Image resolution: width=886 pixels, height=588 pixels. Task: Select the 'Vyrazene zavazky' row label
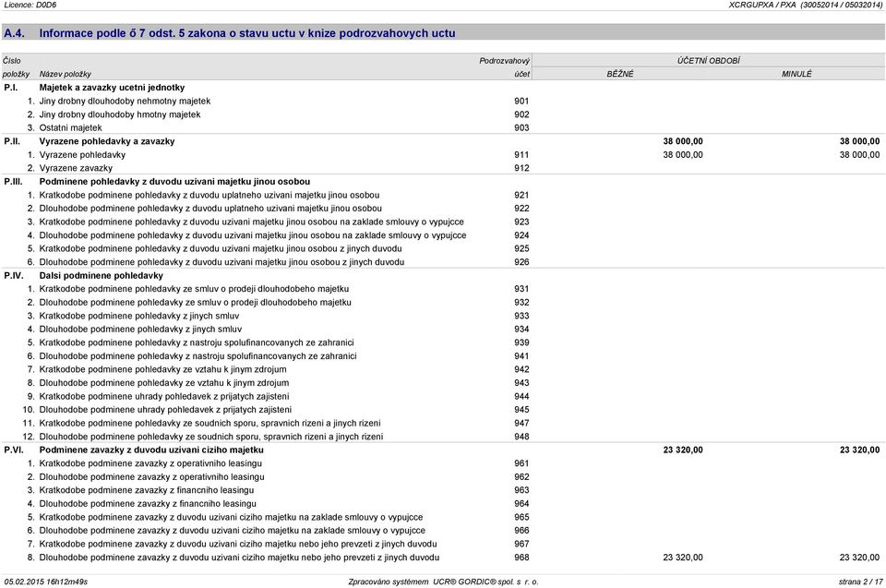point(76,169)
